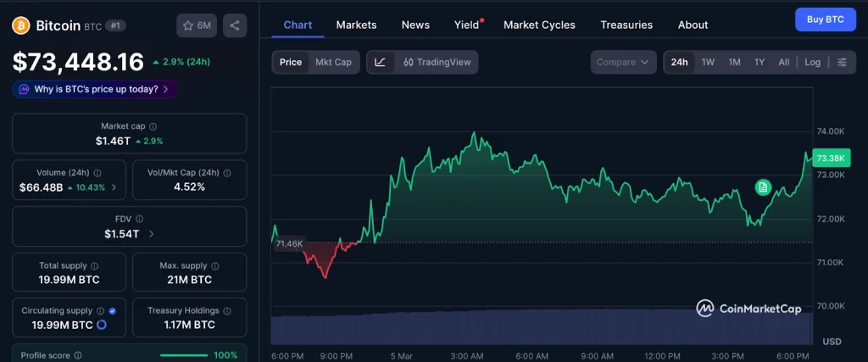
Task: Open Circulating supply info icon
Action: coord(101,311)
